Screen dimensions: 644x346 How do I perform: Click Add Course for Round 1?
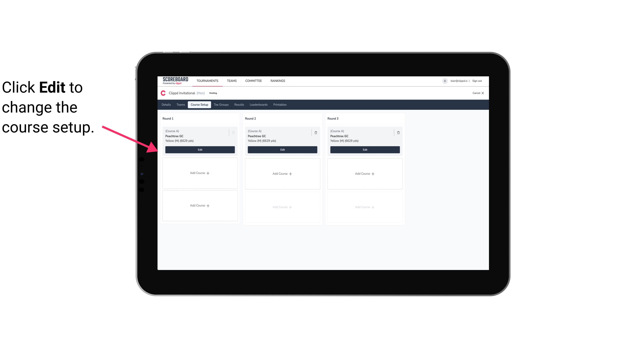pos(200,173)
